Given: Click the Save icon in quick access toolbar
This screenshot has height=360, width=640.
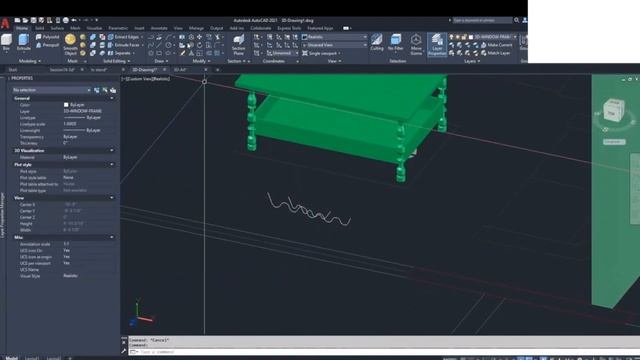Looking at the screenshot, I should tap(33, 20).
